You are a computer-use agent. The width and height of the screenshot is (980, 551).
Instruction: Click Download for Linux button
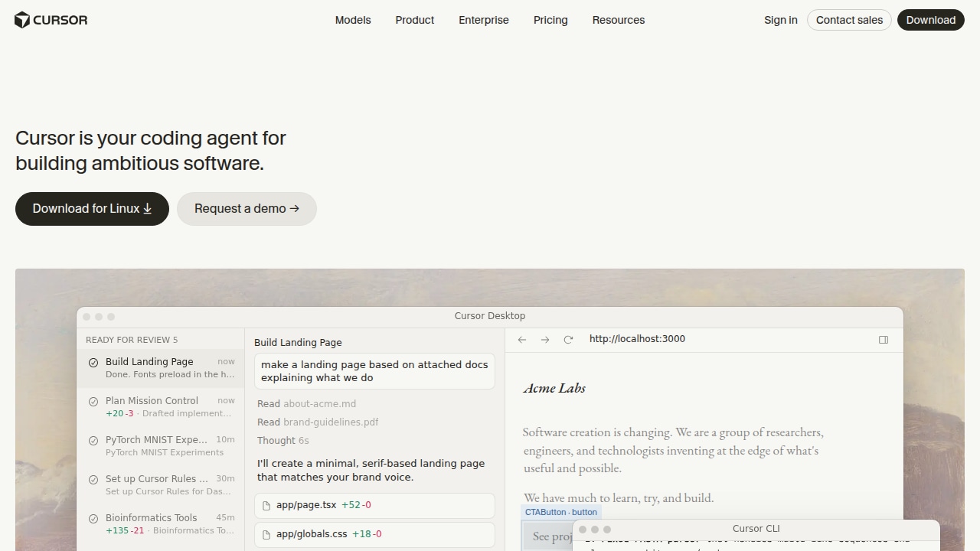92,209
